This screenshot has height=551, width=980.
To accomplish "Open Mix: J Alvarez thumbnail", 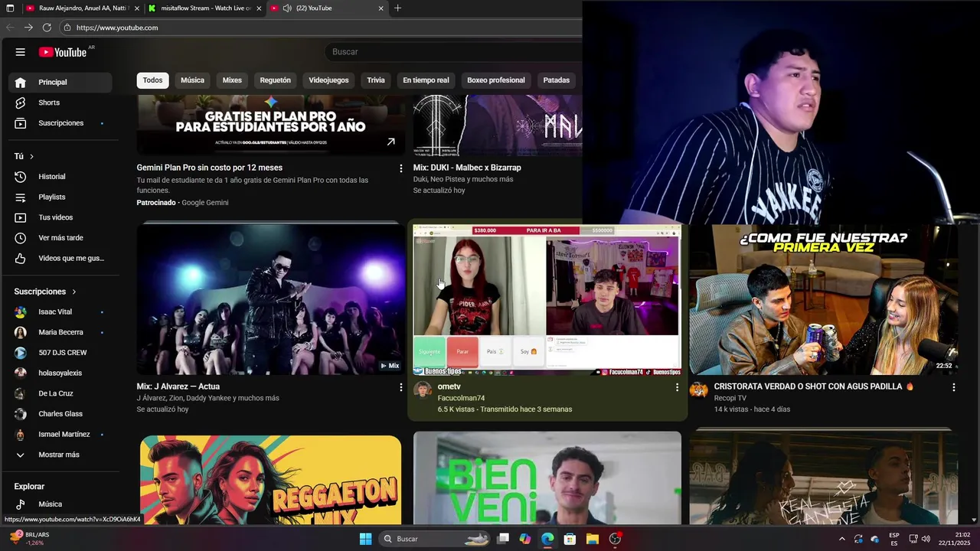I will (x=271, y=298).
